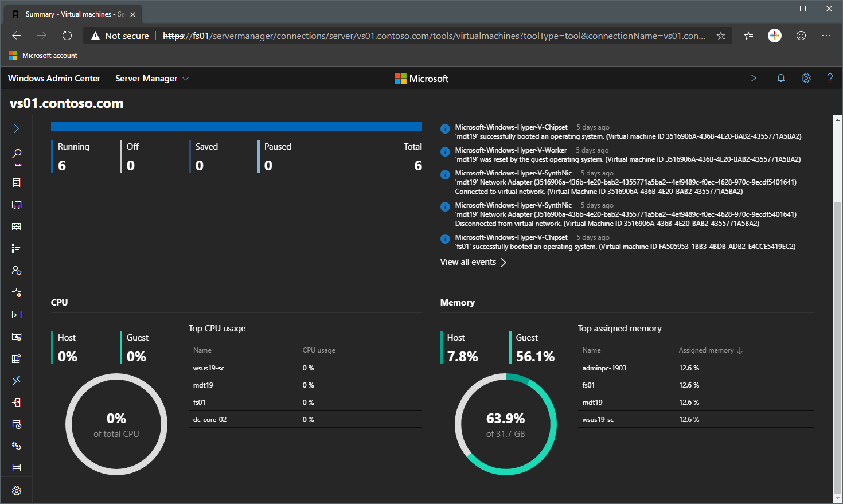Open the Remote Desktop sidebar icon
The image size is (843, 504).
coord(17,380)
